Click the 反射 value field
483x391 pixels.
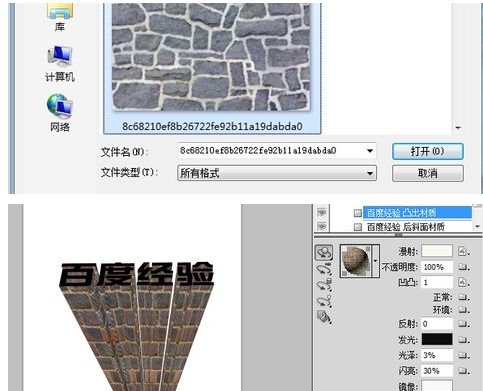437,324
